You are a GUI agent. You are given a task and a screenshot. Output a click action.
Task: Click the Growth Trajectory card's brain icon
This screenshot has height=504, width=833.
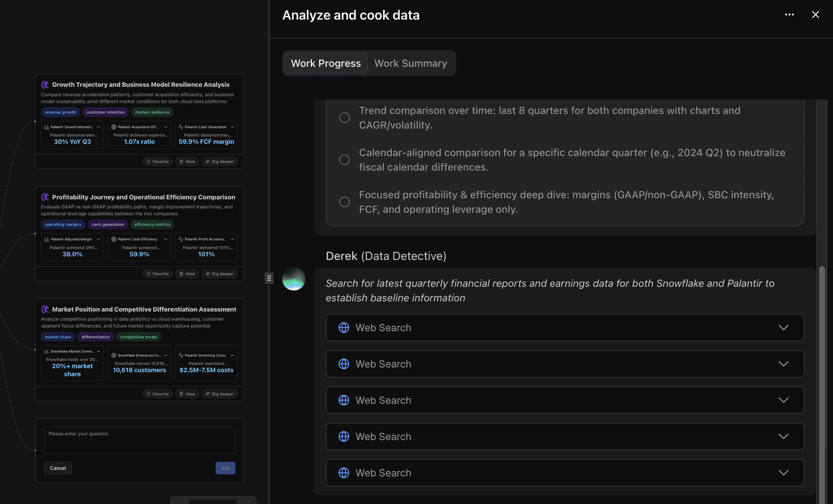[x=45, y=85]
